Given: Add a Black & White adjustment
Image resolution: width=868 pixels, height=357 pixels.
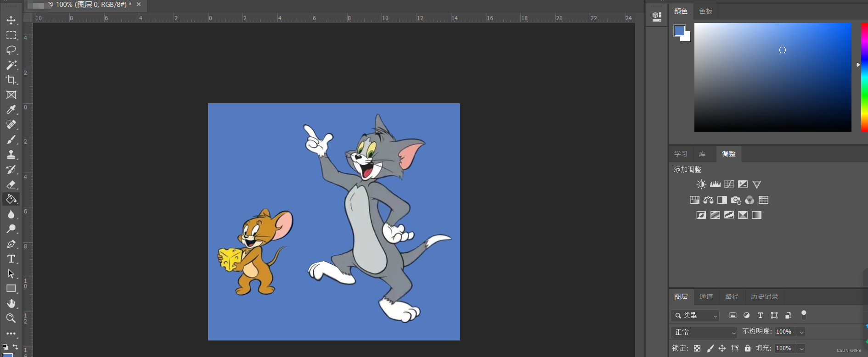Looking at the screenshot, I should [722, 200].
